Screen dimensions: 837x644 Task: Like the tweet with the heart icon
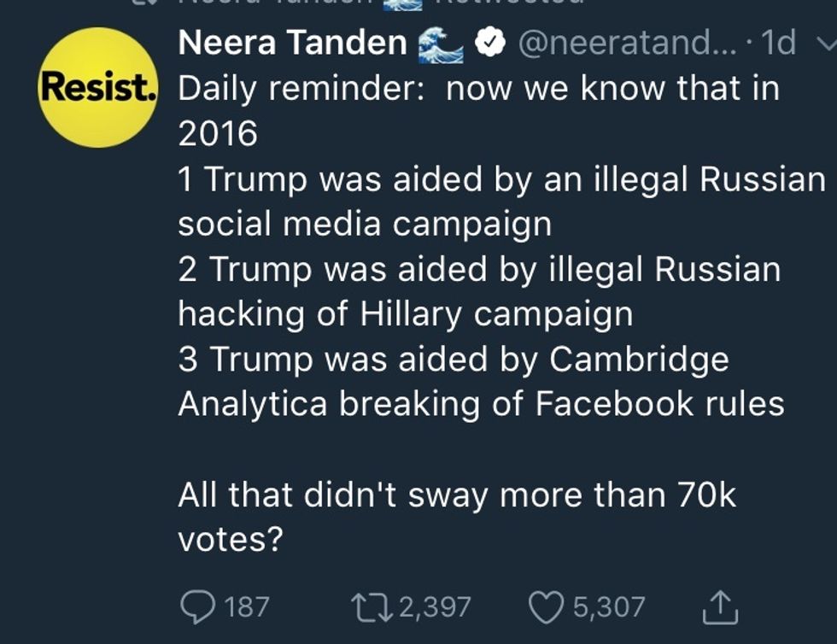(548, 606)
